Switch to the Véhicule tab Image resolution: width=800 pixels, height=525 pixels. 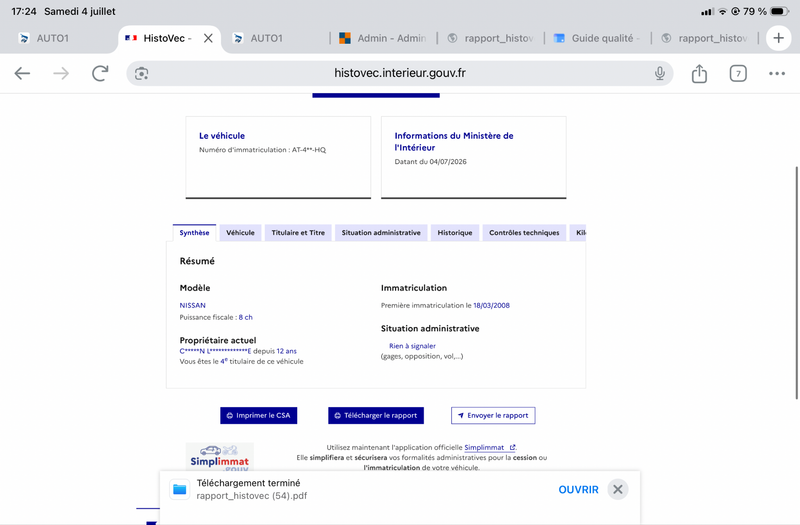tap(240, 233)
